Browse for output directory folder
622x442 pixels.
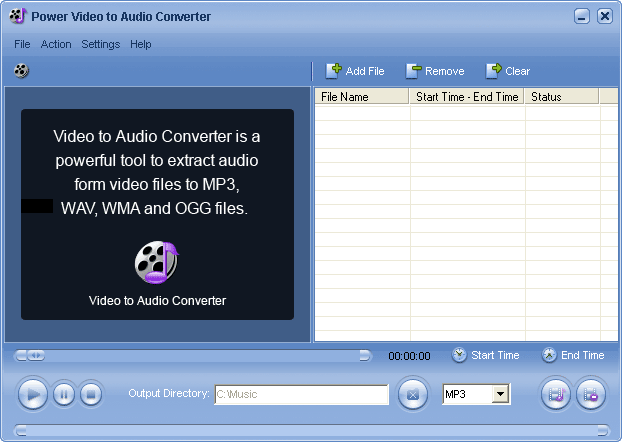(412, 394)
